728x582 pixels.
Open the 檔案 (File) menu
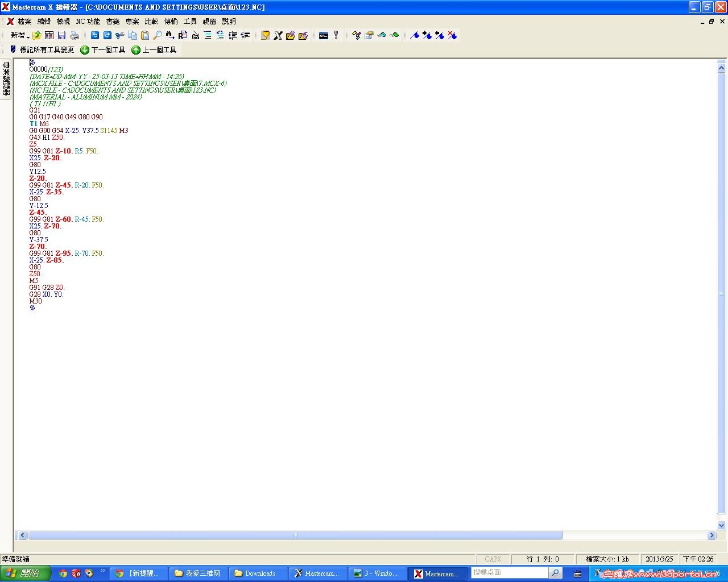point(25,22)
